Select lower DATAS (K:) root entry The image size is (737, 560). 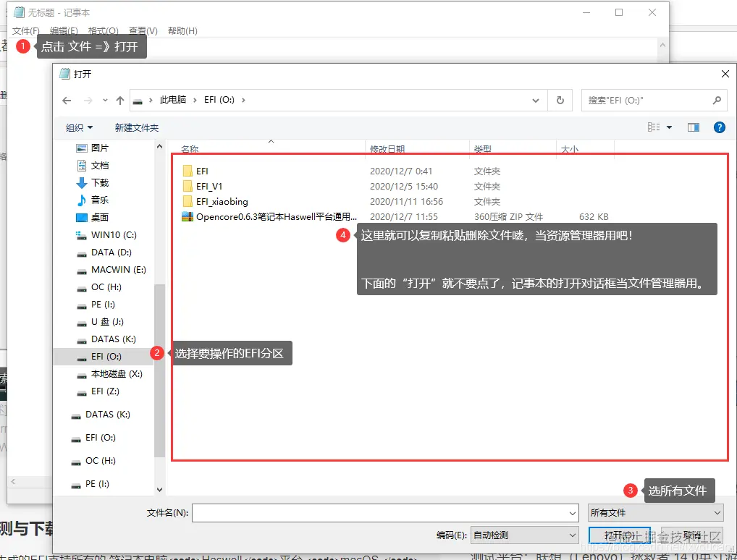pyautogui.click(x=101, y=415)
